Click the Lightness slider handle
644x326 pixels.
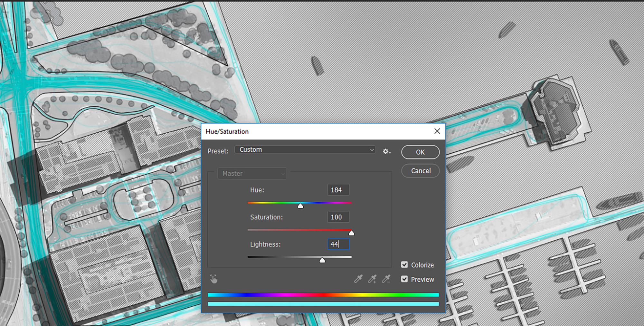click(322, 260)
